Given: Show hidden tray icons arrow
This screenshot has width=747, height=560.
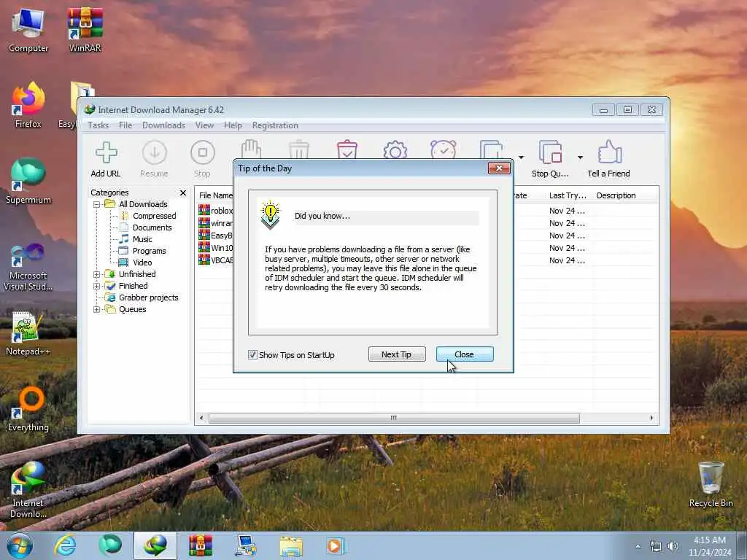Looking at the screenshot, I should coord(638,546).
